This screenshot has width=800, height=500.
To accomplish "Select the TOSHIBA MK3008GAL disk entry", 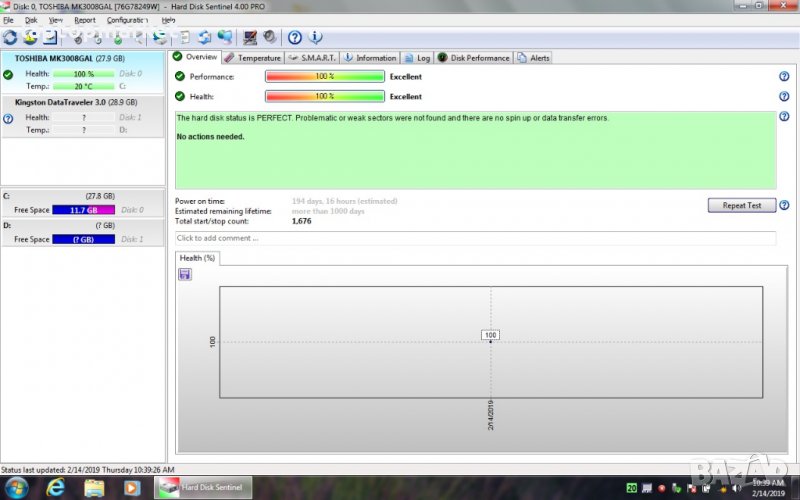I will point(68,58).
